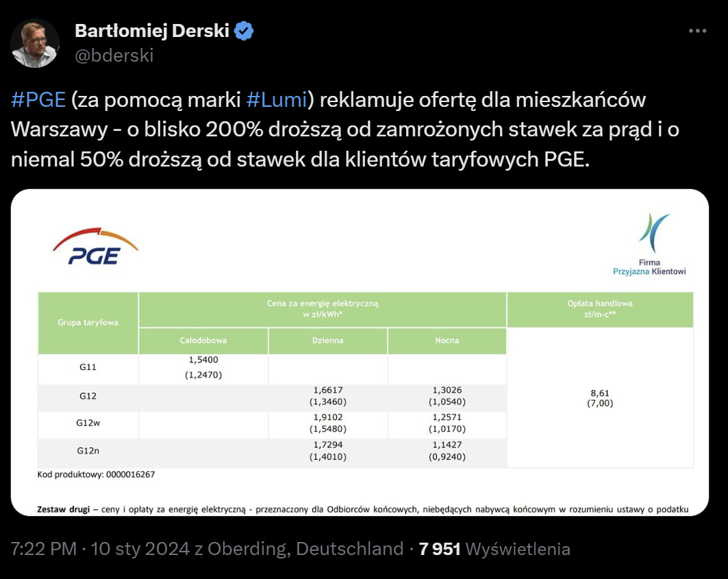
Task: Click the G12 night price 1,3026
Action: 447,390
